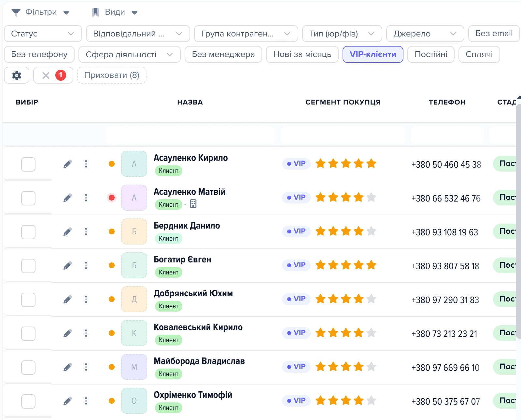The image size is (521, 420).
Task: Expand the Група контрагентів dropdown
Action: coord(246,34)
